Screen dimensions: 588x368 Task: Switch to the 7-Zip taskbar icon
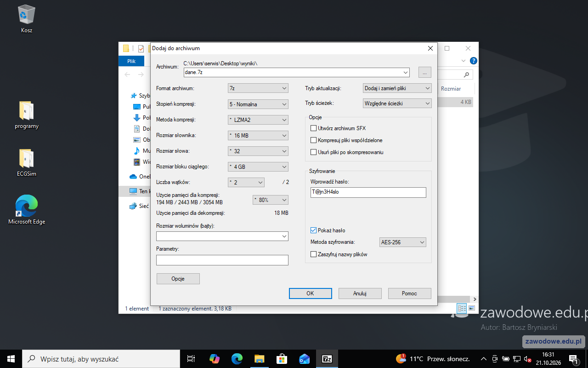(327, 359)
